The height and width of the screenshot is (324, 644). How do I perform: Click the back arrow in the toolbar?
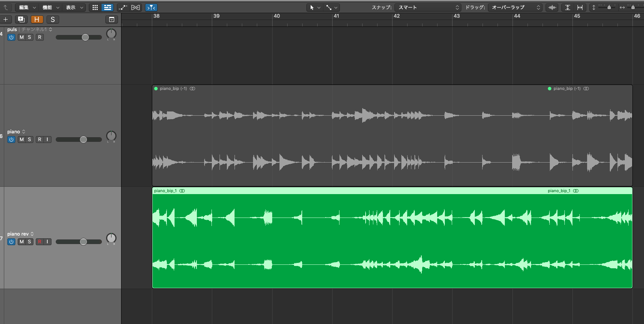[6, 7]
